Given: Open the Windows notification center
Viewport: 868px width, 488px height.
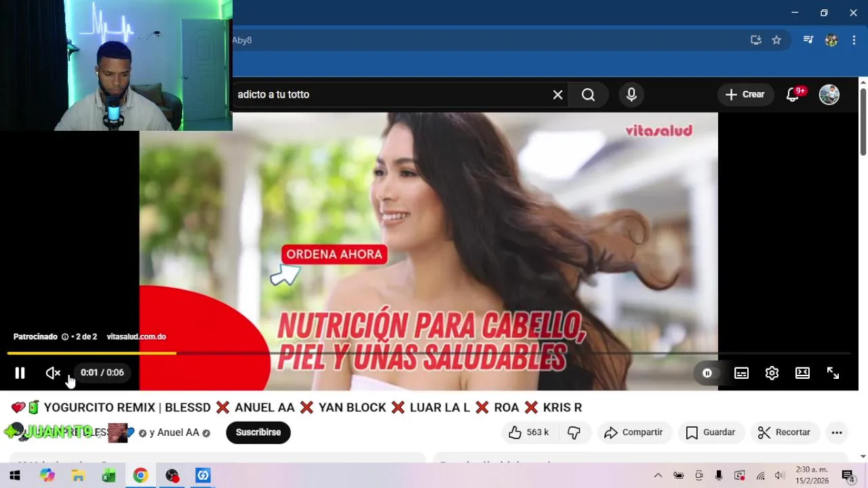Looking at the screenshot, I should click(x=848, y=476).
